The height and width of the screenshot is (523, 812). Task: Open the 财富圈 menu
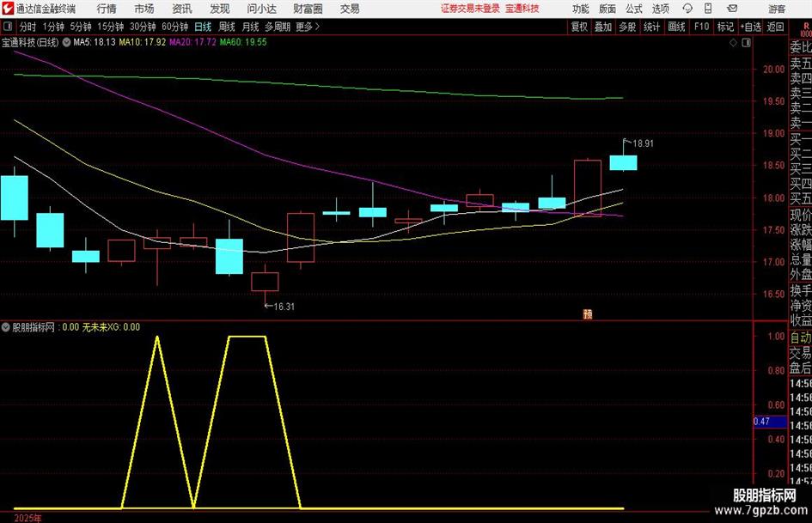pyautogui.click(x=308, y=9)
